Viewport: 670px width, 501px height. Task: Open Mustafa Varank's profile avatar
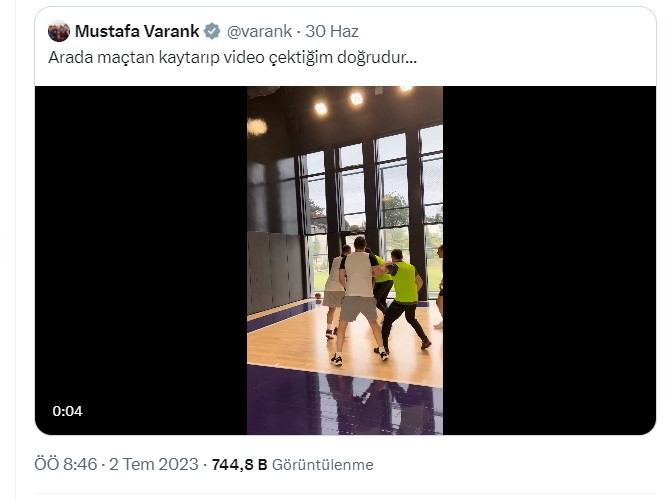coord(59,31)
